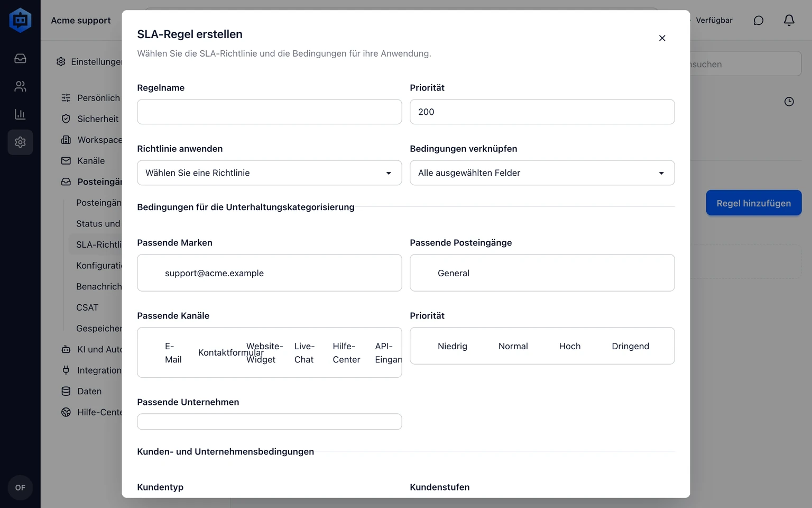This screenshot has width=812, height=508.
Task: Click the tray icon beside bold Posteingänge
Action: pyautogui.click(x=66, y=182)
